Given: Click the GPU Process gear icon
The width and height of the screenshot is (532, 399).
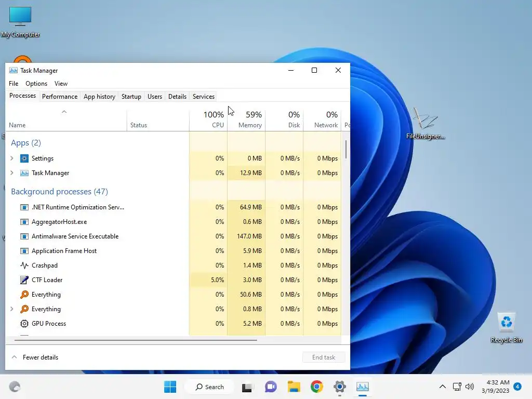Looking at the screenshot, I should (24, 324).
